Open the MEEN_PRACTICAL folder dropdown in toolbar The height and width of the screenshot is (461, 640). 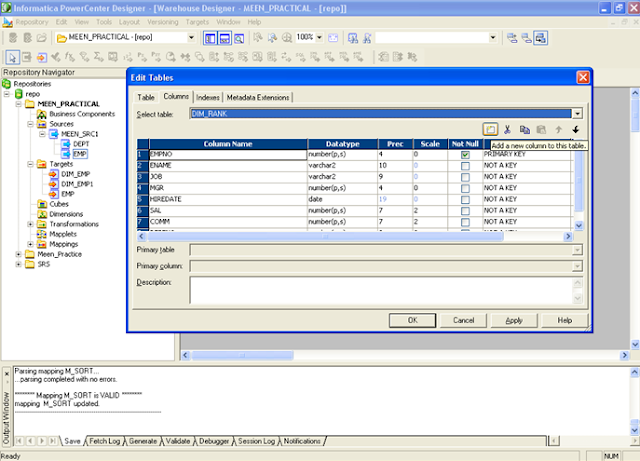pos(191,38)
